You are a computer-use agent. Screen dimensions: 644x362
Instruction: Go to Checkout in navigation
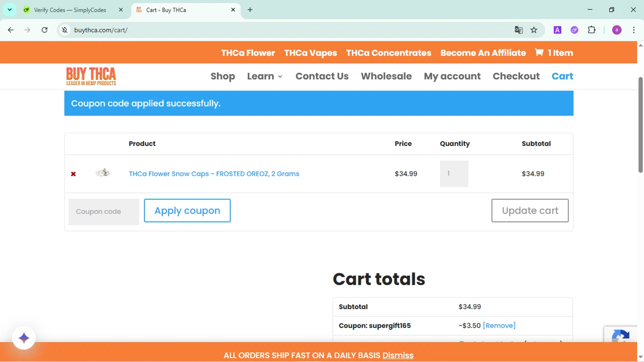click(x=516, y=76)
